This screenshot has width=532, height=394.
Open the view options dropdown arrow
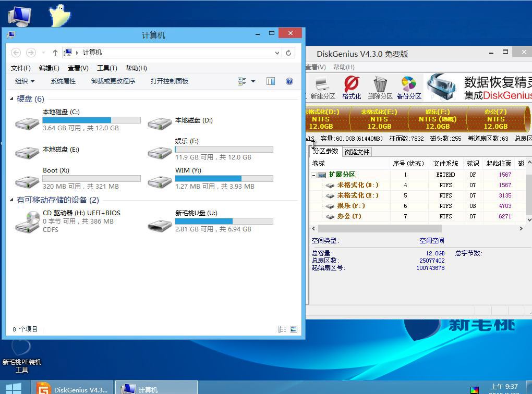point(253,81)
